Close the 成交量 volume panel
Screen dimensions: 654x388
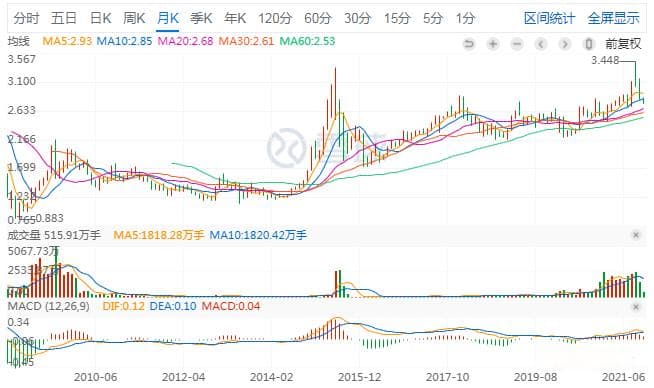pyautogui.click(x=636, y=235)
